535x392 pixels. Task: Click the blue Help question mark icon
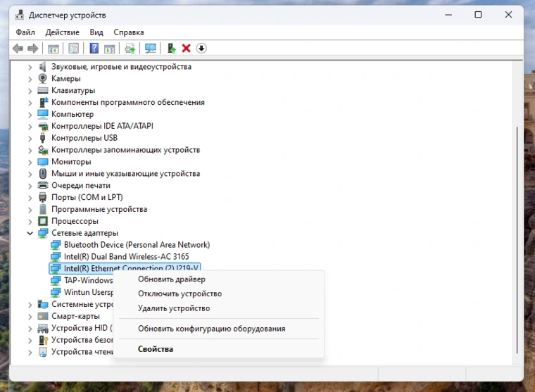pos(94,49)
